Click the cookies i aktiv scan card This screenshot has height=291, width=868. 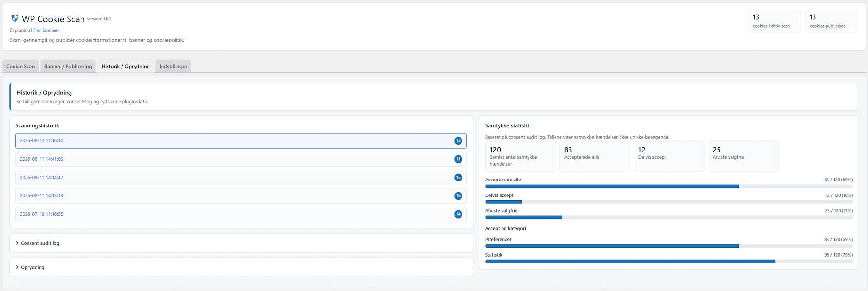tap(774, 21)
